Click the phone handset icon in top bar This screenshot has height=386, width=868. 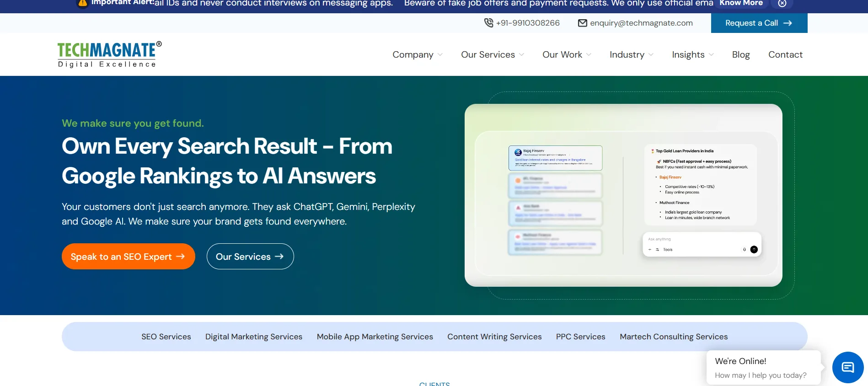click(488, 23)
